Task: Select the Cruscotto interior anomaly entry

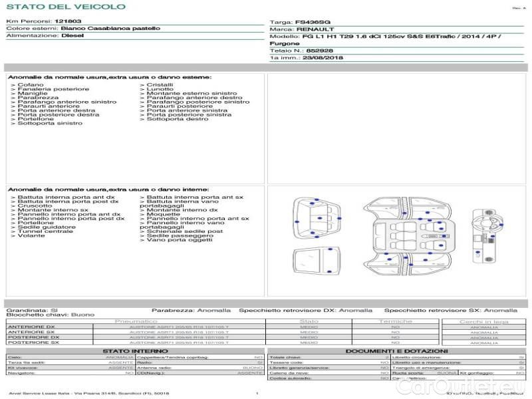Action: [35, 206]
